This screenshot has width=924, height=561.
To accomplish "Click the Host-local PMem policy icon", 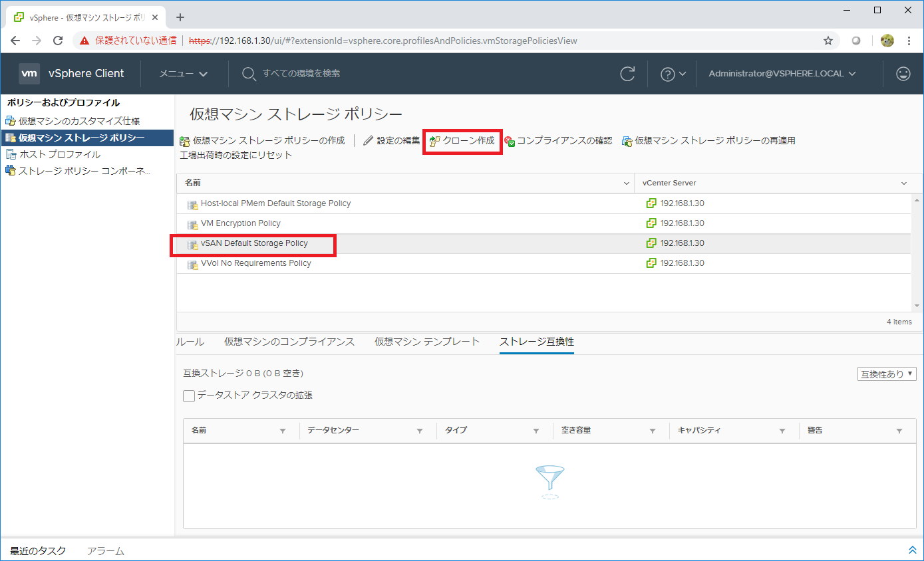I will point(193,204).
